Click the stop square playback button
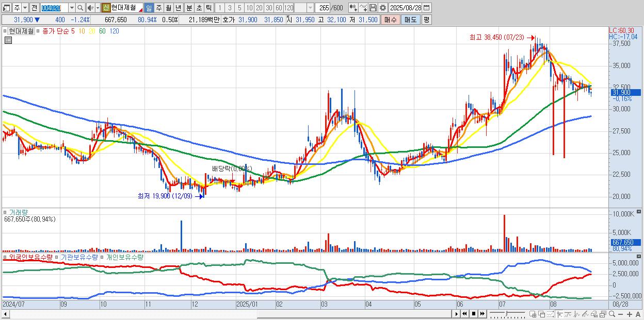The image size is (644, 320). 474,314
